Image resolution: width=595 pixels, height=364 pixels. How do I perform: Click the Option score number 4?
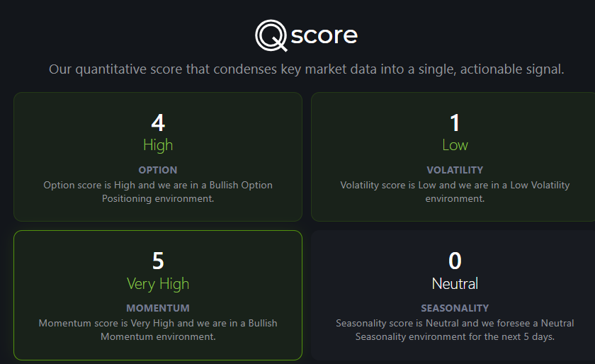pyautogui.click(x=158, y=123)
